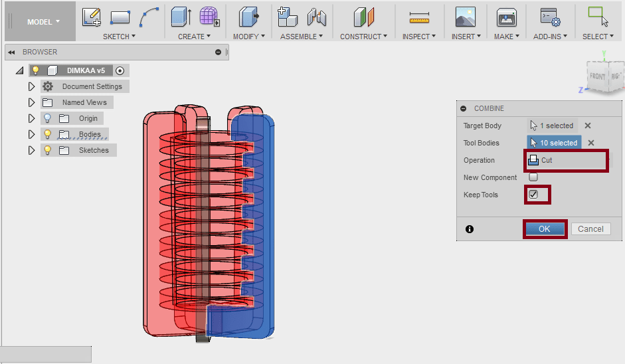Toggle Sketches folder visibility bulb
Viewport: 625px width, 364px height.
coord(47,150)
